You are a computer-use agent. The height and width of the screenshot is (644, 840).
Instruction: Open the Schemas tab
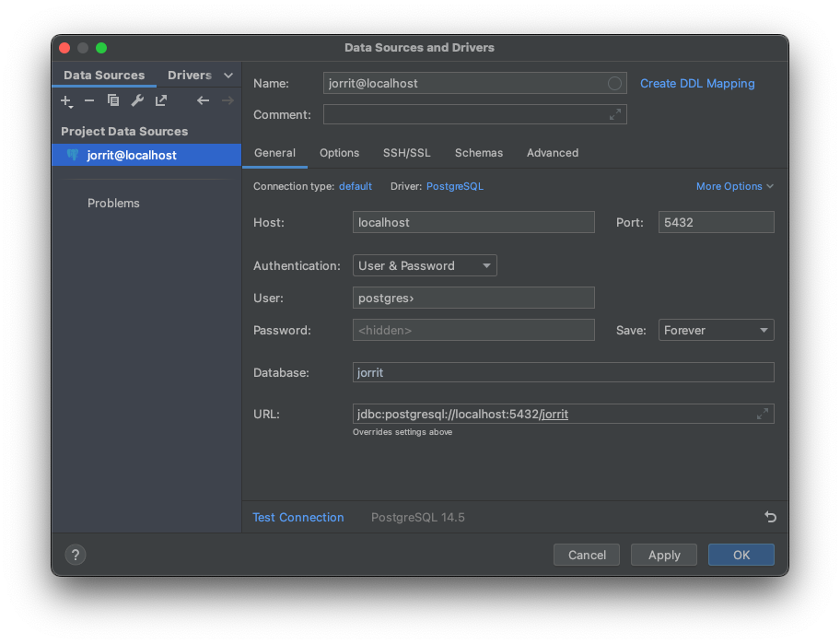(x=479, y=153)
